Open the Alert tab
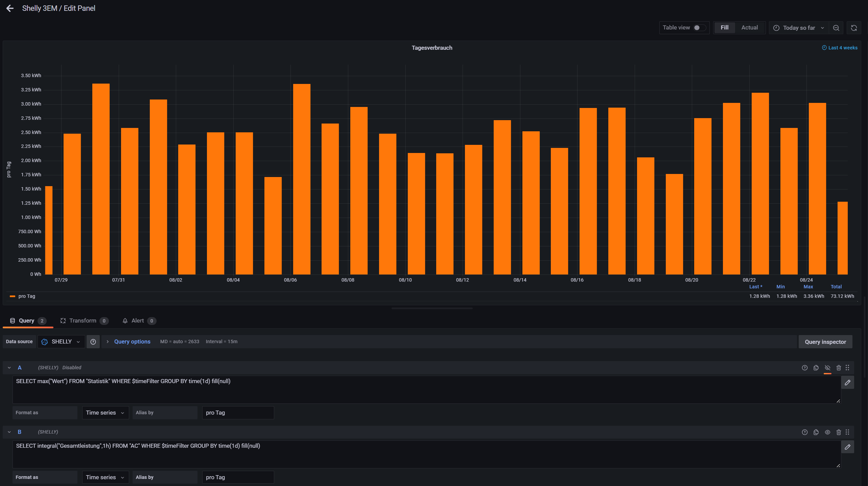Viewport: 868px width, 486px height. pyautogui.click(x=138, y=321)
